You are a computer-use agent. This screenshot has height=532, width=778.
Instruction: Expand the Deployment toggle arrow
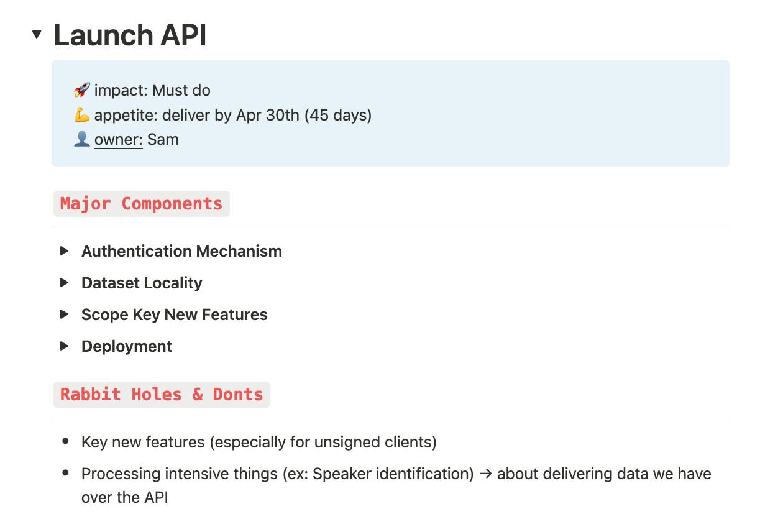pos(65,346)
